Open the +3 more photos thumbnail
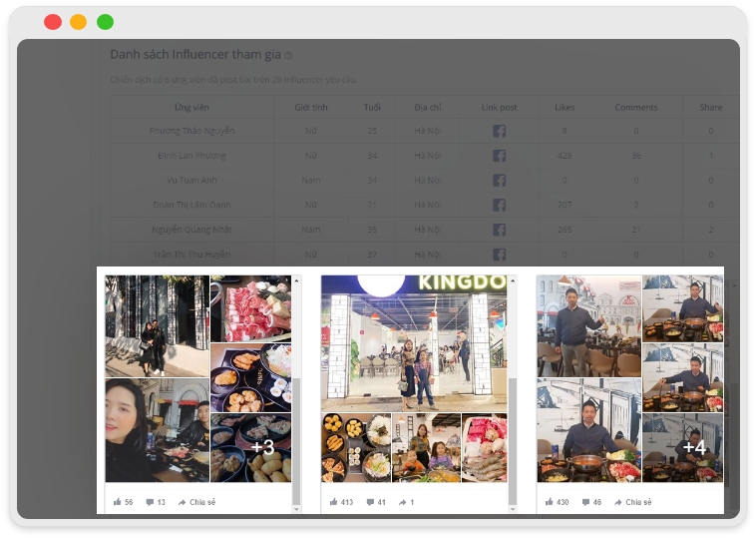Screen dimensions: 756x539 (x=251, y=448)
